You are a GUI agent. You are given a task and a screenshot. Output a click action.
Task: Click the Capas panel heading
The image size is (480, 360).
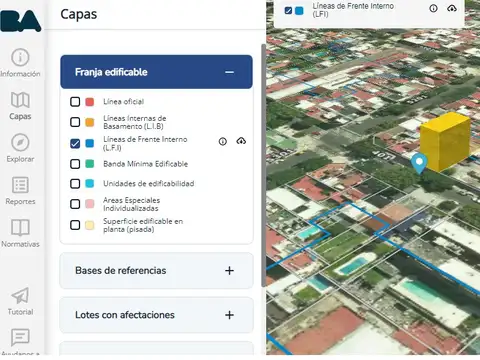(x=79, y=14)
